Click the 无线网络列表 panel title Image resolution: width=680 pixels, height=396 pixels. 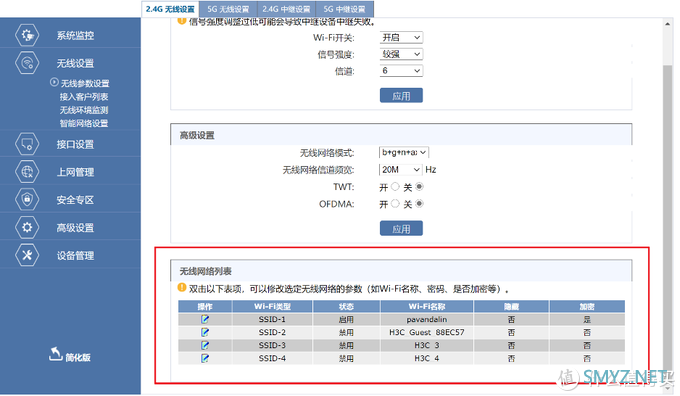[206, 271]
